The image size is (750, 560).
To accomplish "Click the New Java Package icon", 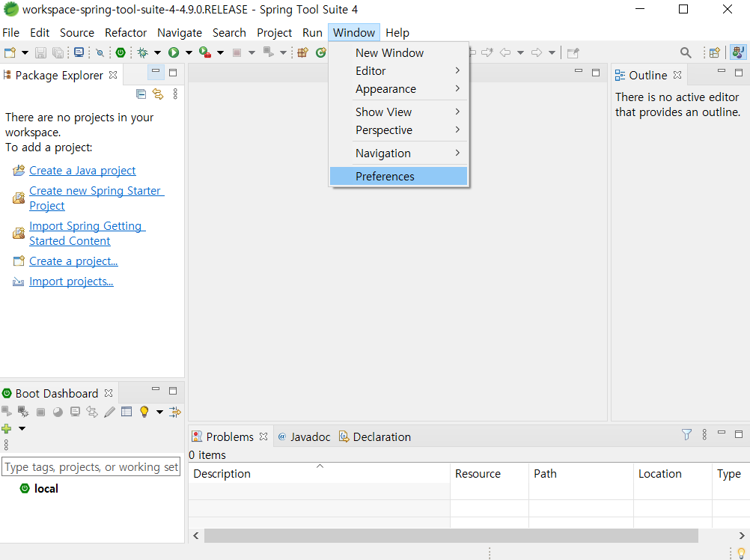I will coord(303,52).
